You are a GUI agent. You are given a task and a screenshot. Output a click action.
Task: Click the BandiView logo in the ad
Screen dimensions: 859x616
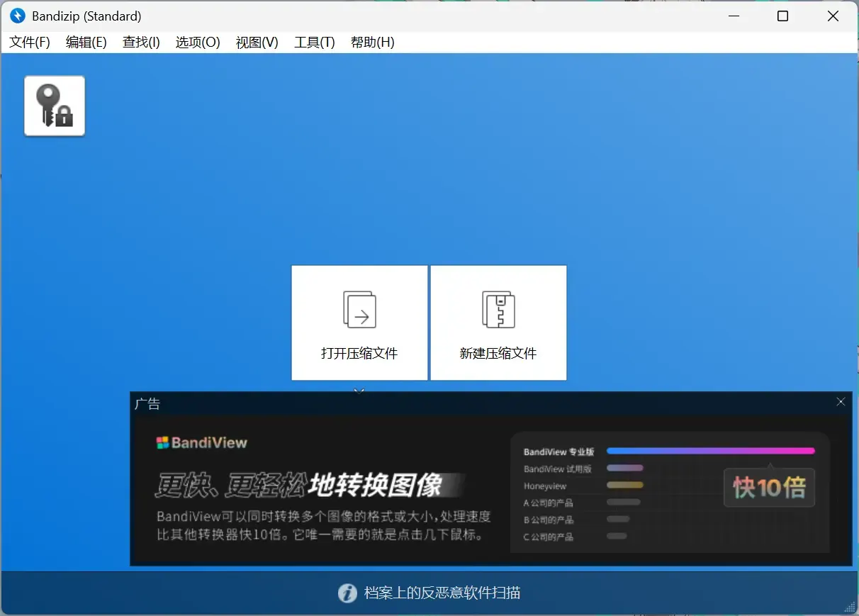(202, 443)
